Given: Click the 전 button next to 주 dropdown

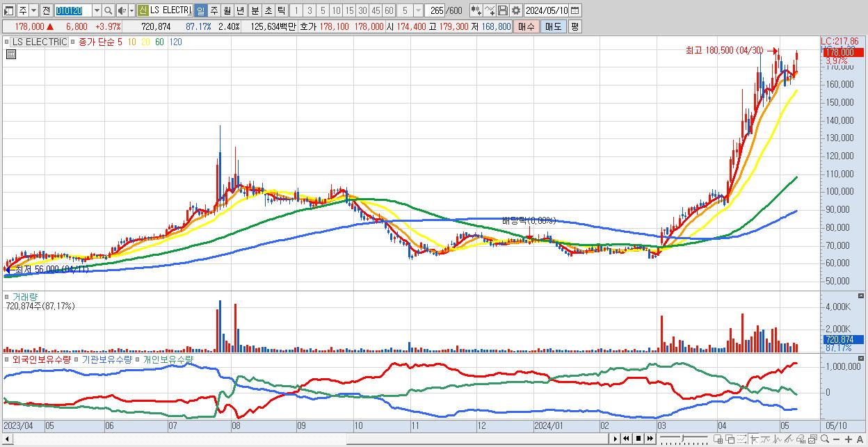Looking at the screenshot, I should [x=46, y=10].
